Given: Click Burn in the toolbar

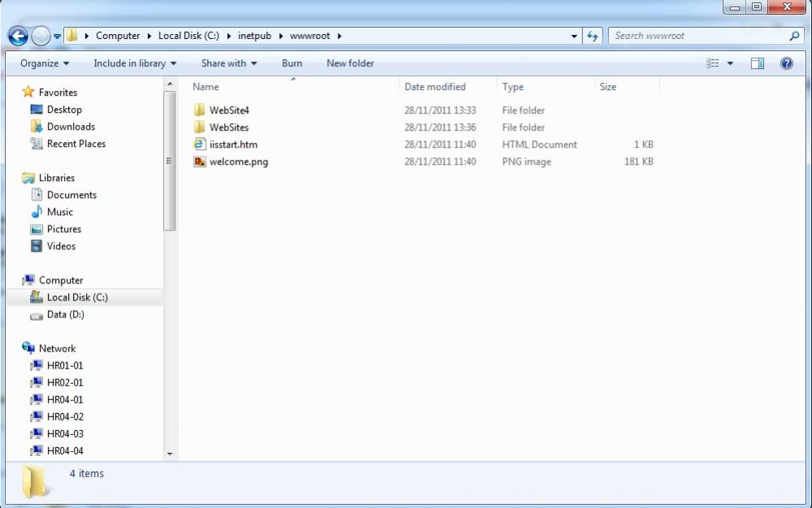Looking at the screenshot, I should point(292,63).
